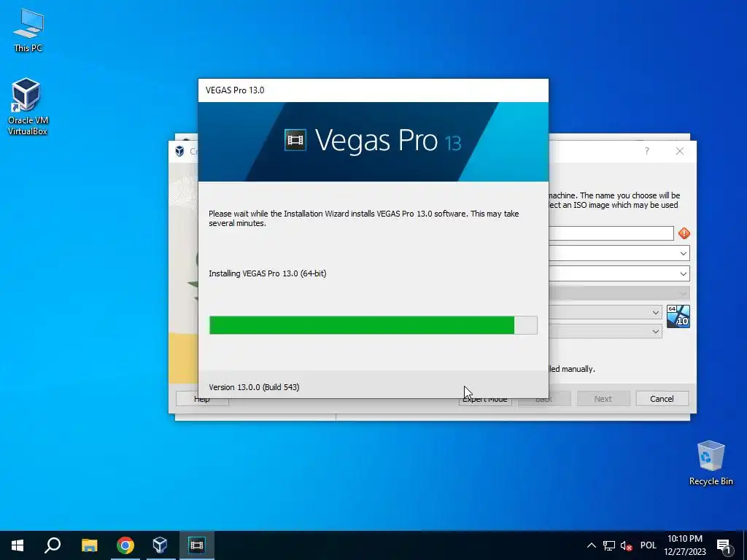Select Oracle VM VirtualBox desktop shortcut
747x560 pixels.
[27, 106]
